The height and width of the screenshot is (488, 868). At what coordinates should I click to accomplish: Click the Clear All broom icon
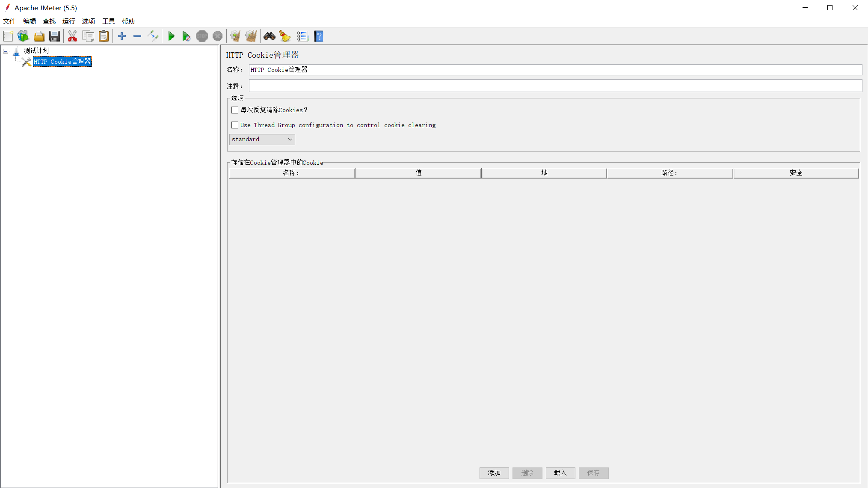tap(251, 36)
